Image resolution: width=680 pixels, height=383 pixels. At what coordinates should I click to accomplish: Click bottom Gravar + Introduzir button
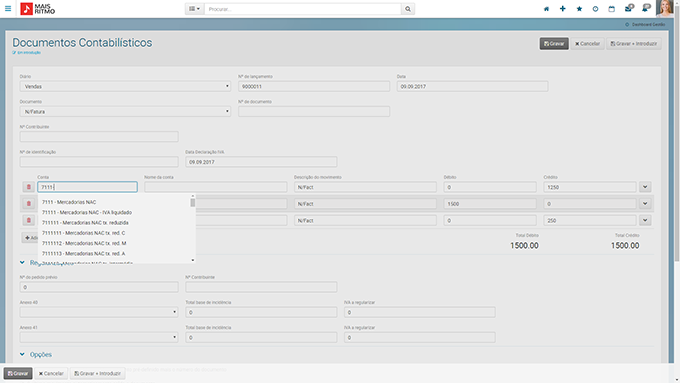click(97, 373)
